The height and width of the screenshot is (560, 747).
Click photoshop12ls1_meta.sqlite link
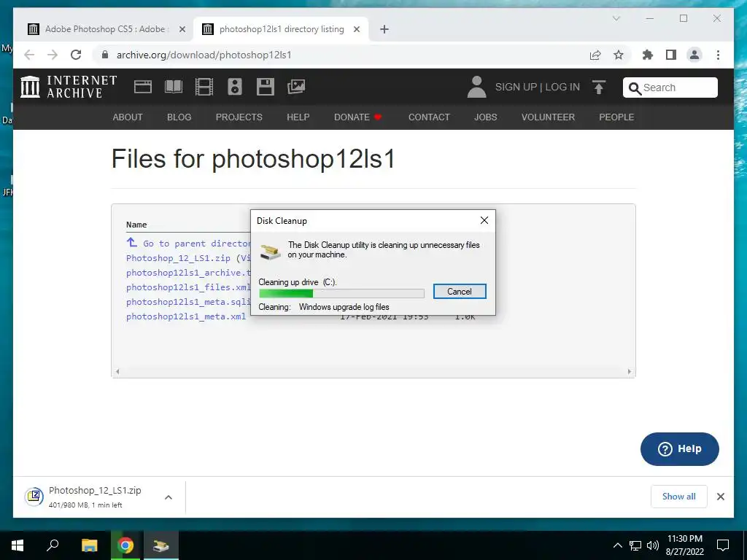(x=188, y=302)
